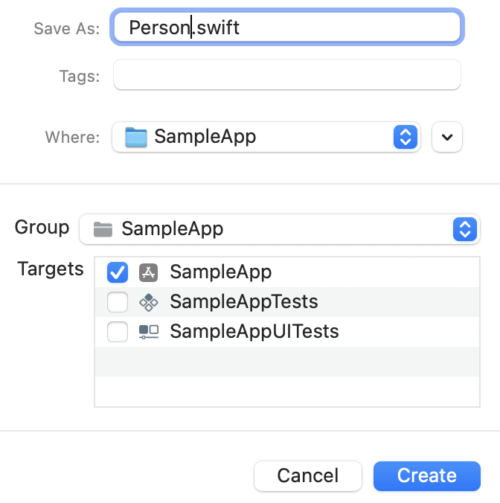This screenshot has height=503, width=500.
Task: Click the Create button
Action: click(427, 476)
